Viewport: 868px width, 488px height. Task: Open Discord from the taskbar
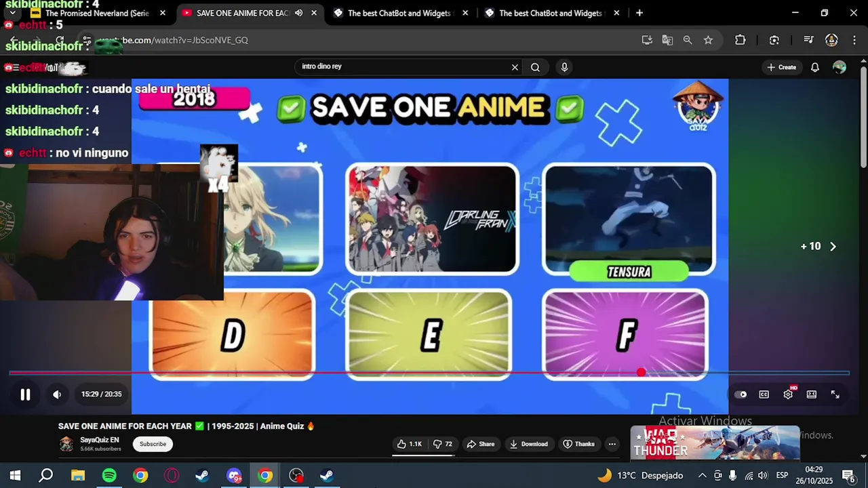(234, 476)
